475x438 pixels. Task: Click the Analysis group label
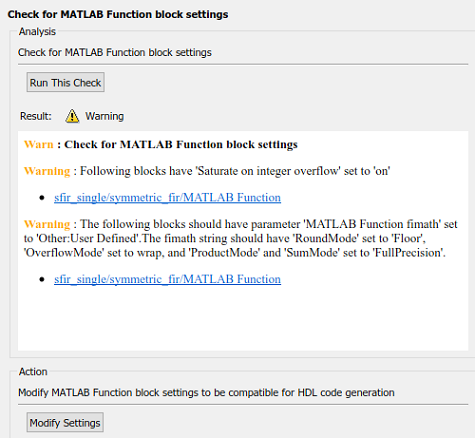[37, 31]
